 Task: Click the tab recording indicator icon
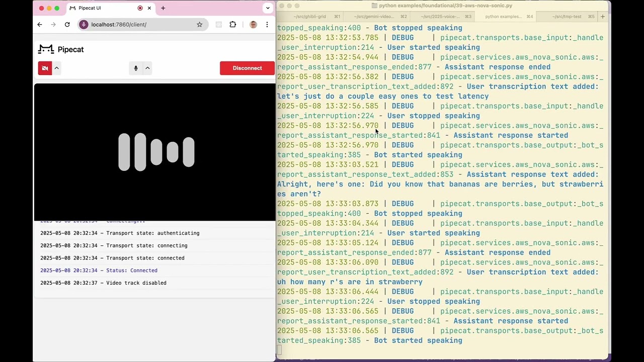pyautogui.click(x=140, y=8)
